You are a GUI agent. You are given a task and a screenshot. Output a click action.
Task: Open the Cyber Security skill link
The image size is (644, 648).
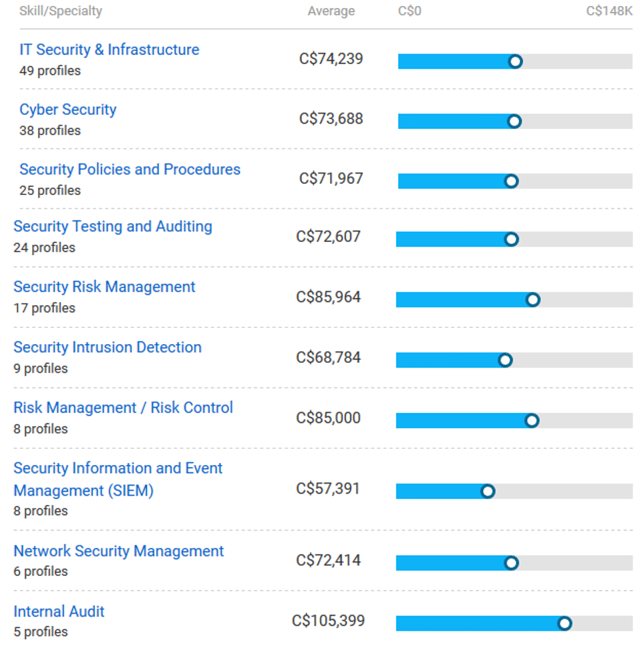click(x=67, y=110)
